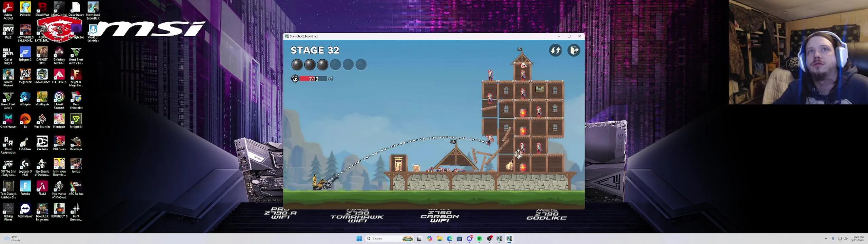This screenshot has height=244, width=868.
Task: Open Microsoft Edge from the taskbar
Action: pyautogui.click(x=450, y=239)
